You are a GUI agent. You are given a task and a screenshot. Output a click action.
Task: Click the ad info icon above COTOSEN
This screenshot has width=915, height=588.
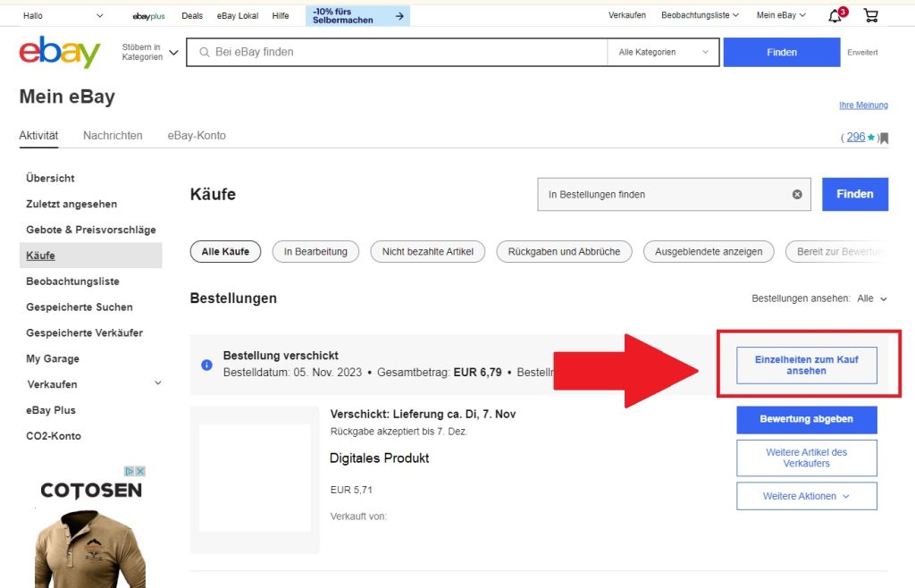(x=130, y=471)
